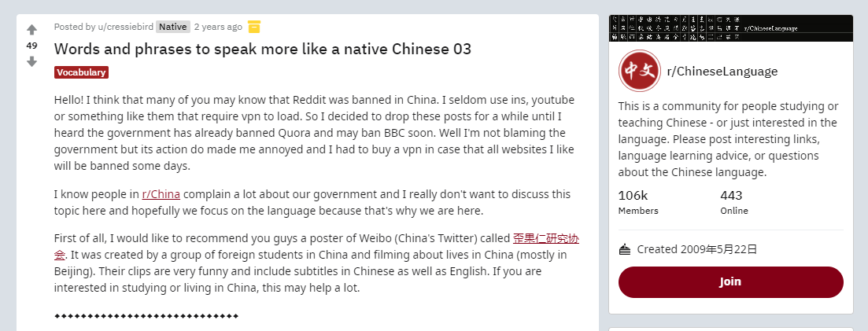Filter by the Vocabulary post flair
Screen dimensions: 868x331
[81, 72]
